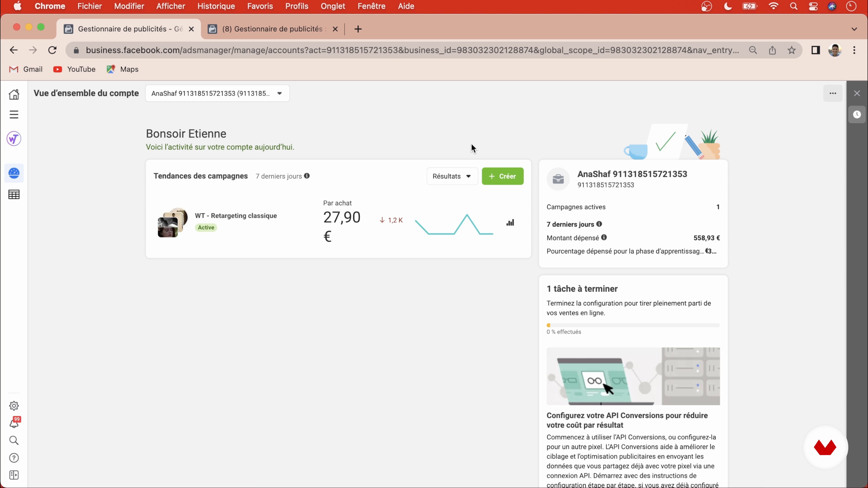Image resolution: width=868 pixels, height=488 pixels.
Task: Click the 1 tâche à terminer heading
Action: point(582,289)
